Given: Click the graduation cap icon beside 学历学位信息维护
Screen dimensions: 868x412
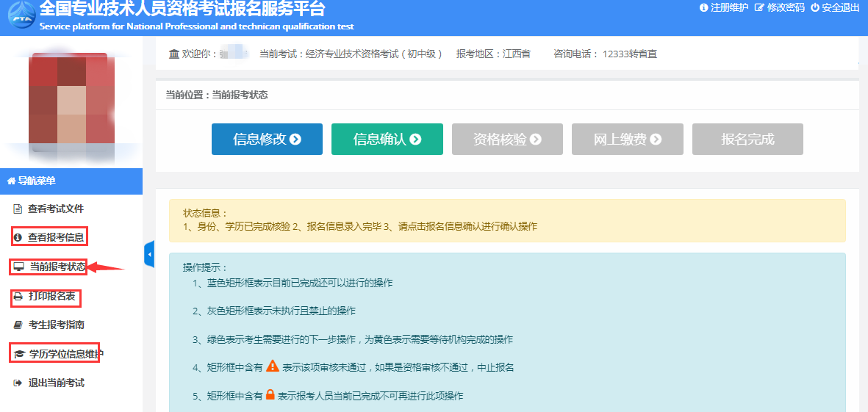Looking at the screenshot, I should (x=19, y=354).
